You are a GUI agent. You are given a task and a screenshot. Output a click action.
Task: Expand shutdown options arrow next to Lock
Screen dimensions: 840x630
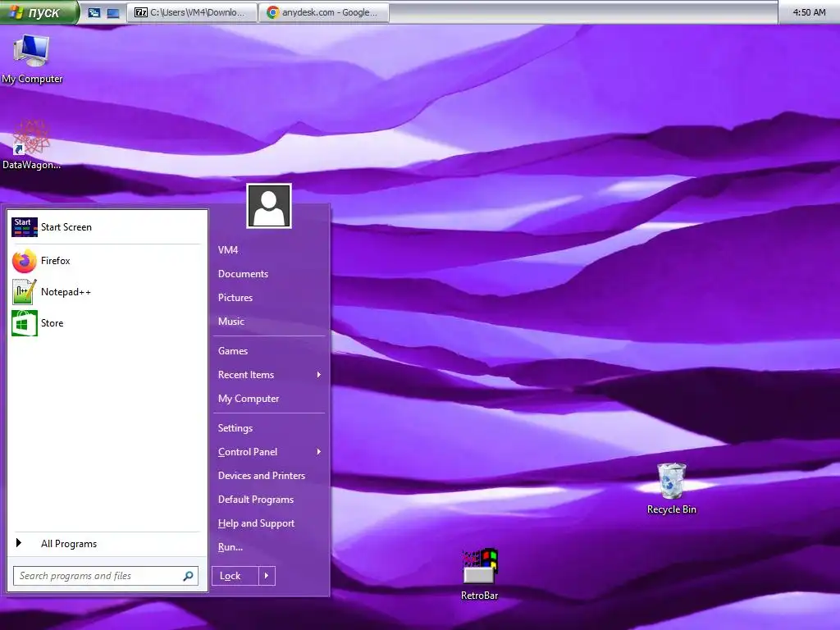(x=267, y=576)
